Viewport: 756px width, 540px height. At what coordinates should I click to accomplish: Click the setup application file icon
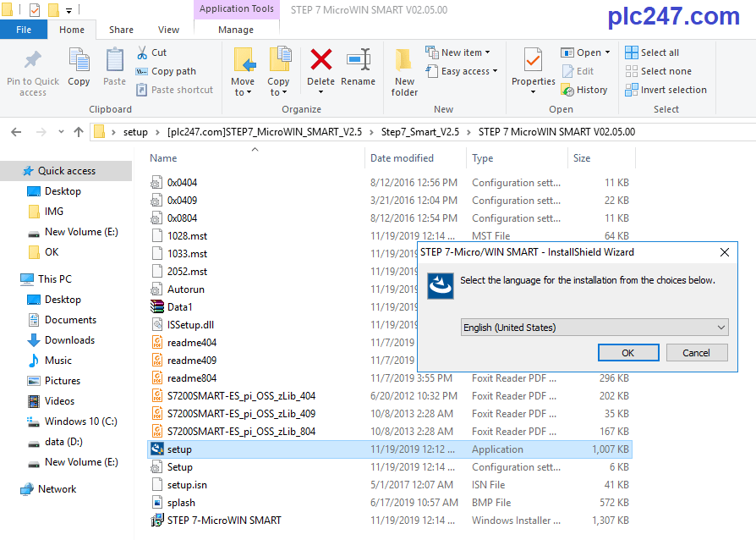tap(156, 449)
